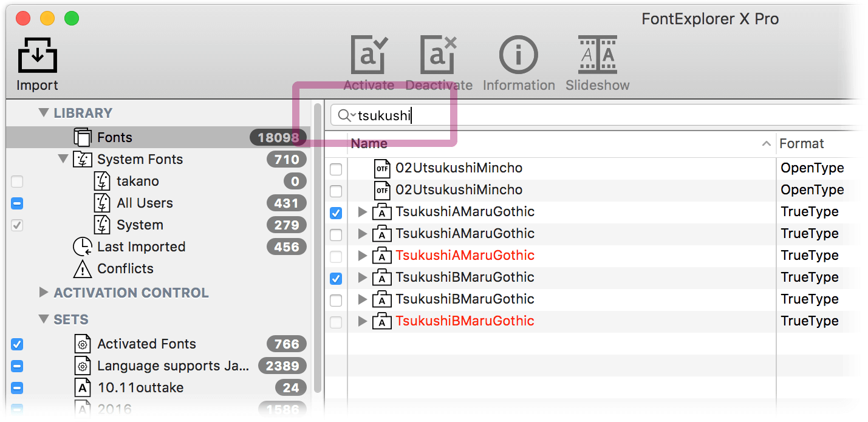Image resolution: width=868 pixels, height=422 pixels.
Task: Select the Fonts library icon
Action: [x=82, y=137]
